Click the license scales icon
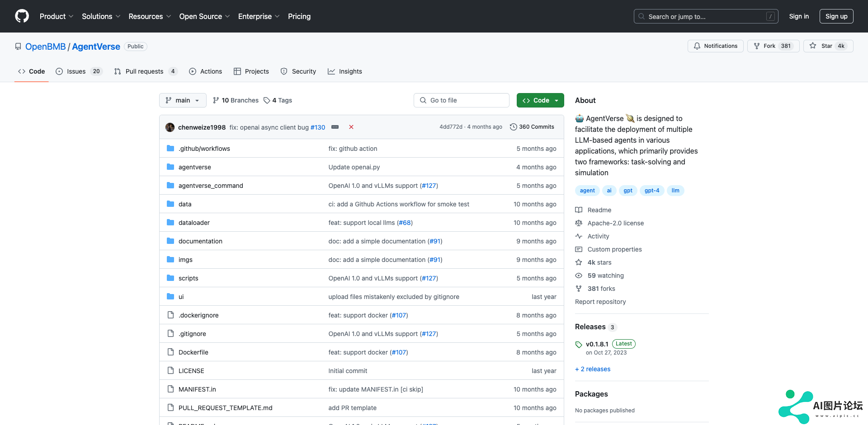Image resolution: width=868 pixels, height=425 pixels. coord(579,223)
